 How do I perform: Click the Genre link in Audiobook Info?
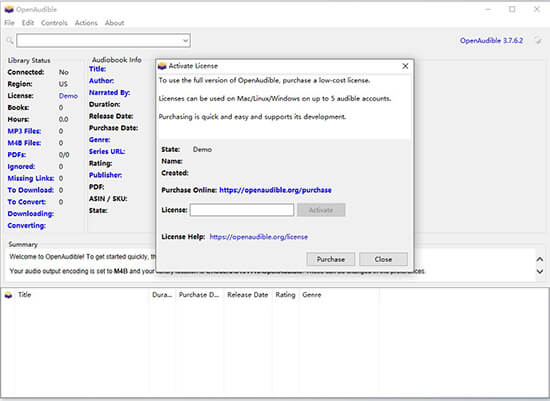pyautogui.click(x=100, y=140)
